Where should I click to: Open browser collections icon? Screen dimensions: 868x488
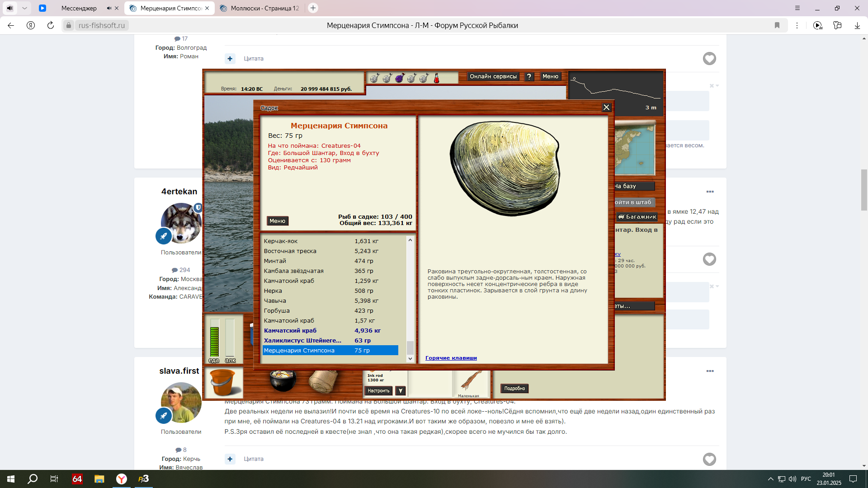click(x=837, y=25)
